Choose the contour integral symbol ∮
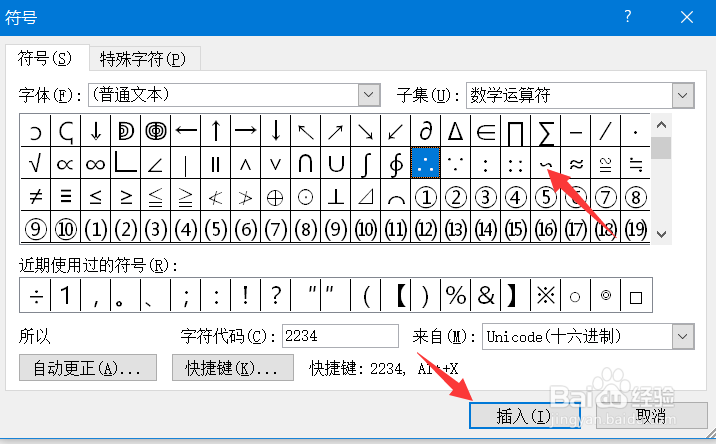Image resolution: width=716 pixels, height=444 pixels. tap(395, 163)
